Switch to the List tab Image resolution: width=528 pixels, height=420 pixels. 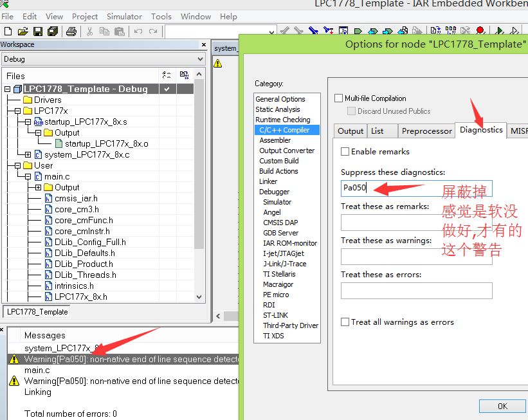coord(383,131)
